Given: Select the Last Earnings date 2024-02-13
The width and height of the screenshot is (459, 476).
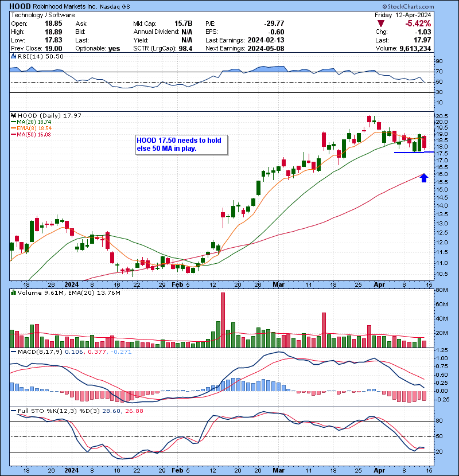Looking at the screenshot, I should tap(266, 40).
